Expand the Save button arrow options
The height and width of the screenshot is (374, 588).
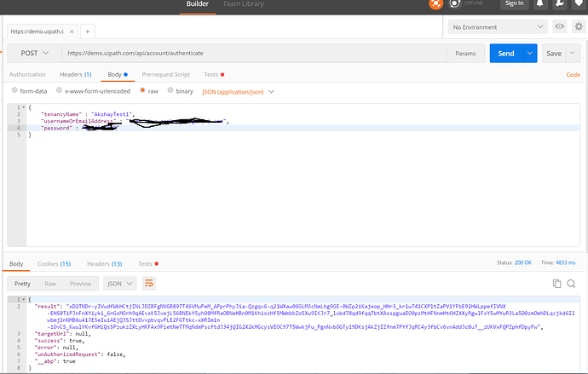[573, 53]
